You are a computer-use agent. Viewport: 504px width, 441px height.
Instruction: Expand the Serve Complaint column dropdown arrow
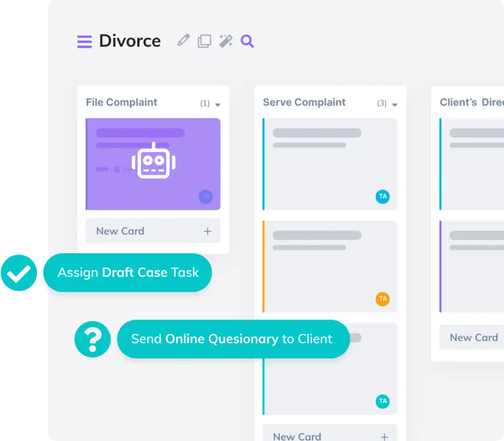(x=394, y=104)
